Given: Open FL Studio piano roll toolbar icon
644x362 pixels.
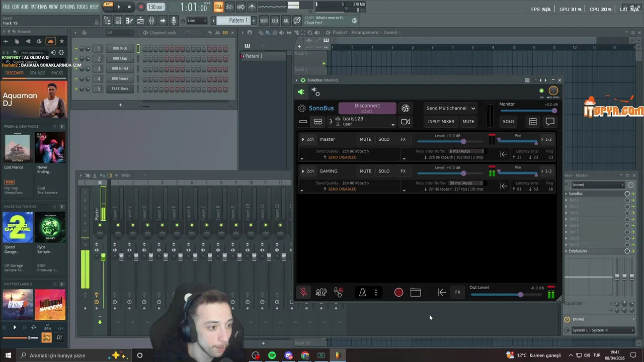Looking at the screenshot, I should (129, 21).
